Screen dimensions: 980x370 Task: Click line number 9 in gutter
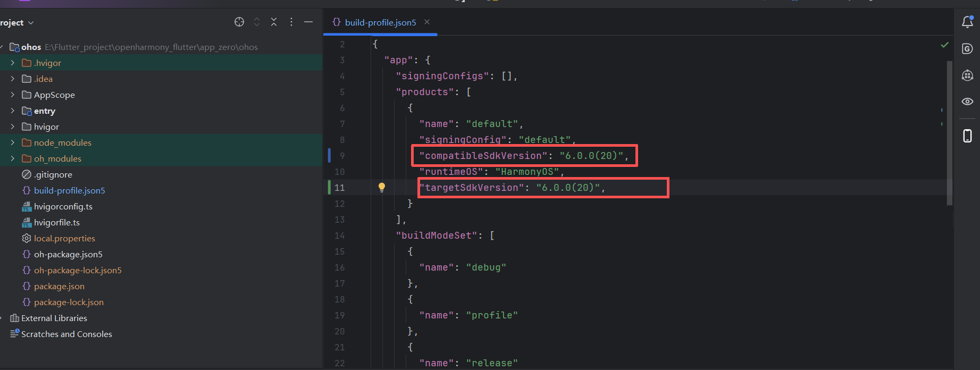tap(342, 156)
